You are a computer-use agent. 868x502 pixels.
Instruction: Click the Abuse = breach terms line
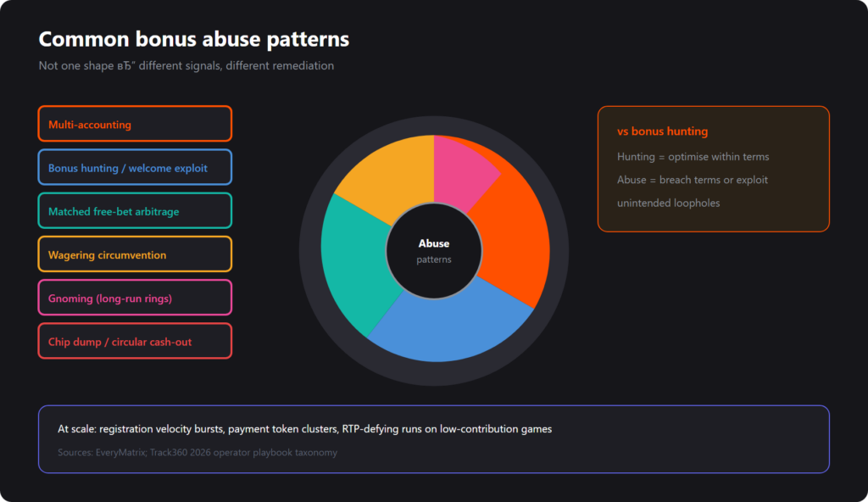[x=693, y=180]
